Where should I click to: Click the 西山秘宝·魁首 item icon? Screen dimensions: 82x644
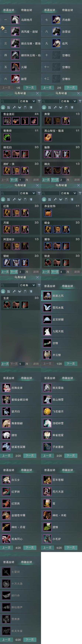point(48,137)
